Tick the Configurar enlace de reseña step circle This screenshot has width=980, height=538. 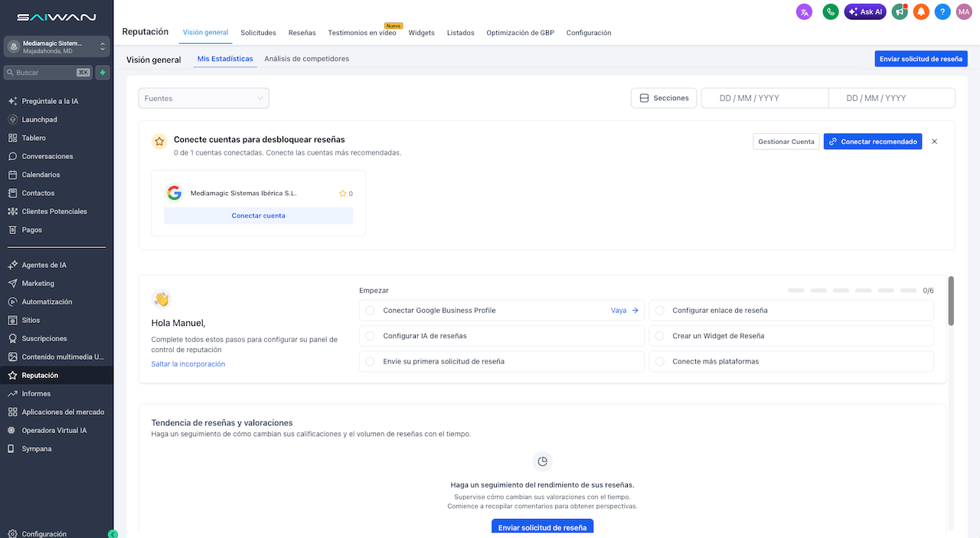(x=659, y=310)
